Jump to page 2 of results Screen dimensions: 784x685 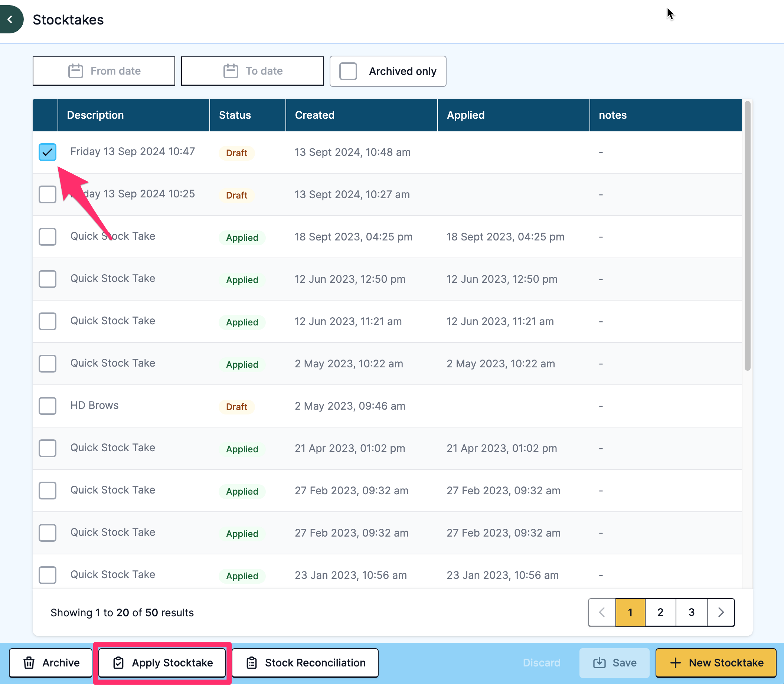point(660,612)
